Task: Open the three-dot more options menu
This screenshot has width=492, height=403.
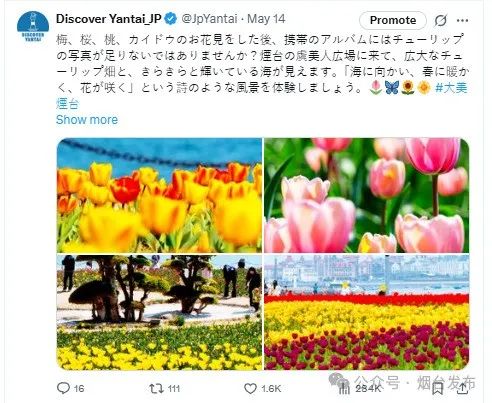Action: click(x=462, y=21)
